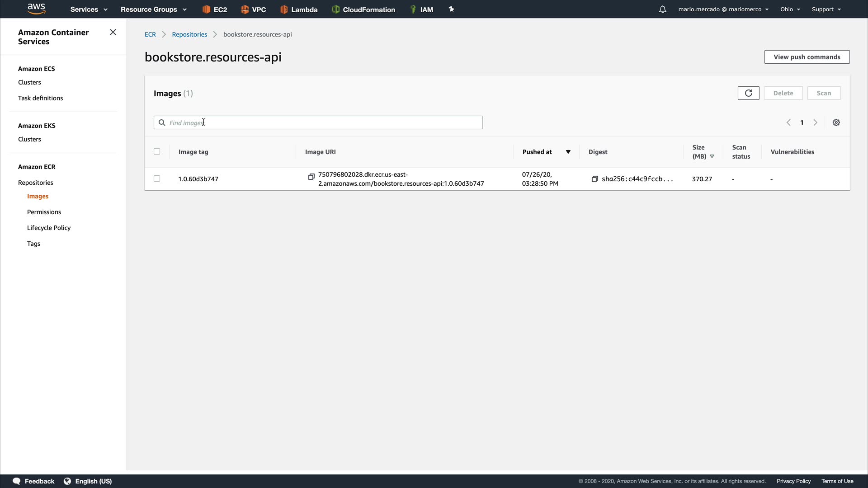Check the 1.0.60d3b747 image row
The image size is (868, 488).
coord(157,178)
